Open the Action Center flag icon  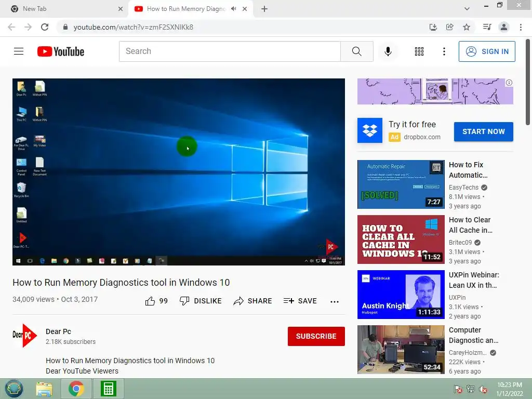(458, 389)
